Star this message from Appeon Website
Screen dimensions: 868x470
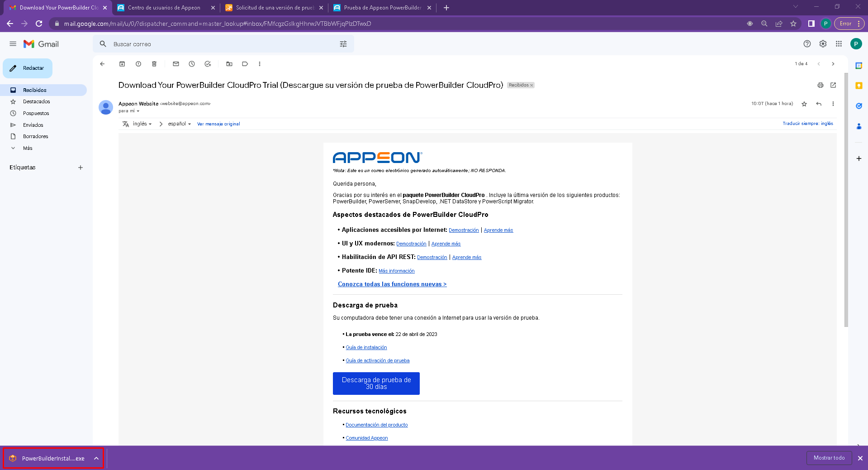804,104
